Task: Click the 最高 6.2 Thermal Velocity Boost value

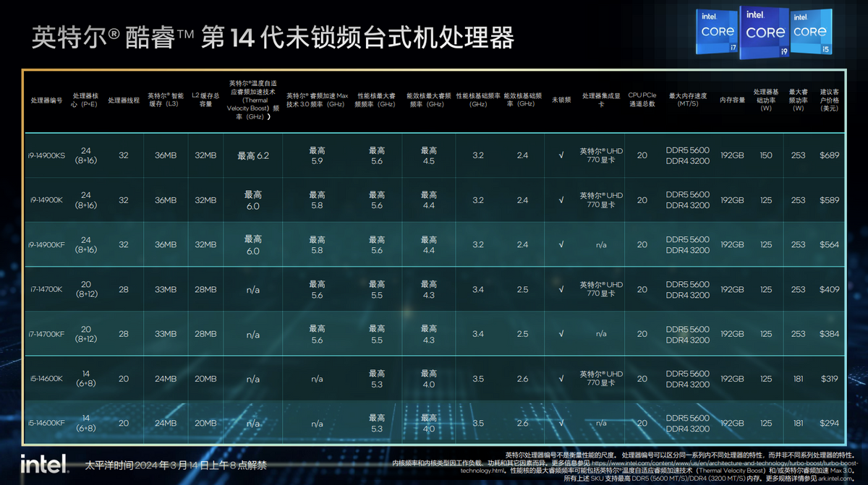Action: point(252,156)
